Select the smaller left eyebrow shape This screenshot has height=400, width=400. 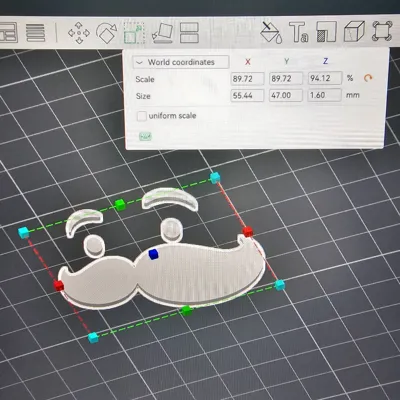click(84, 222)
